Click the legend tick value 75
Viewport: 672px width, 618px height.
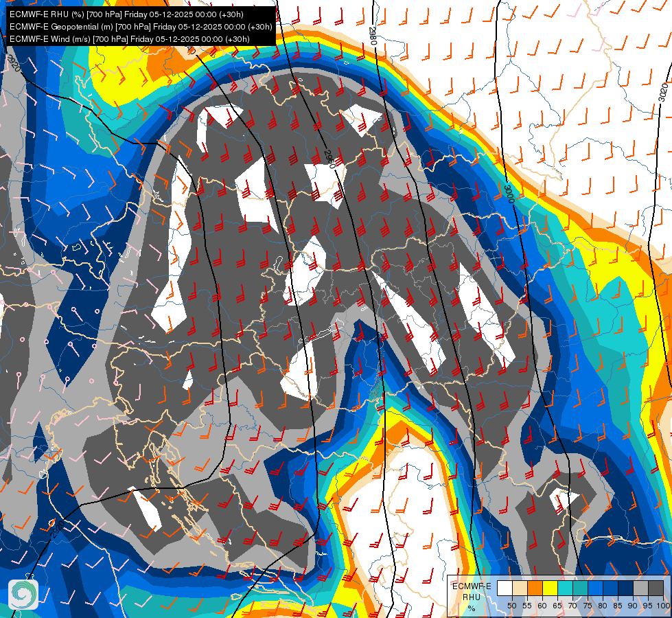[588, 606]
